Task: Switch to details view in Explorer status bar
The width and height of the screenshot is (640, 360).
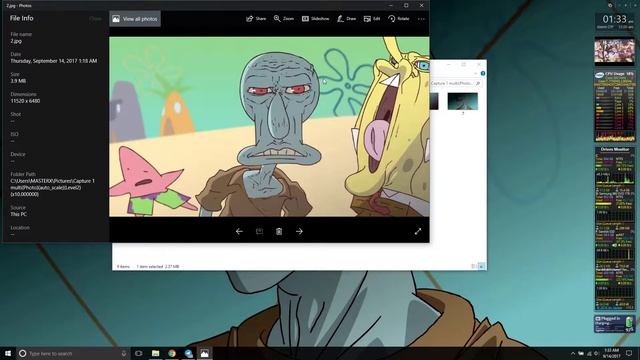Action: [x=474, y=266]
